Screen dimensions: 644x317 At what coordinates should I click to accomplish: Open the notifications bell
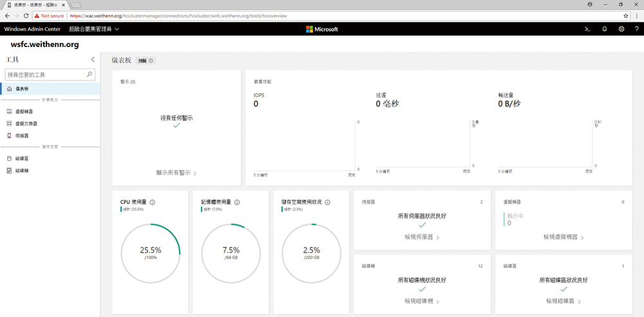(604, 29)
